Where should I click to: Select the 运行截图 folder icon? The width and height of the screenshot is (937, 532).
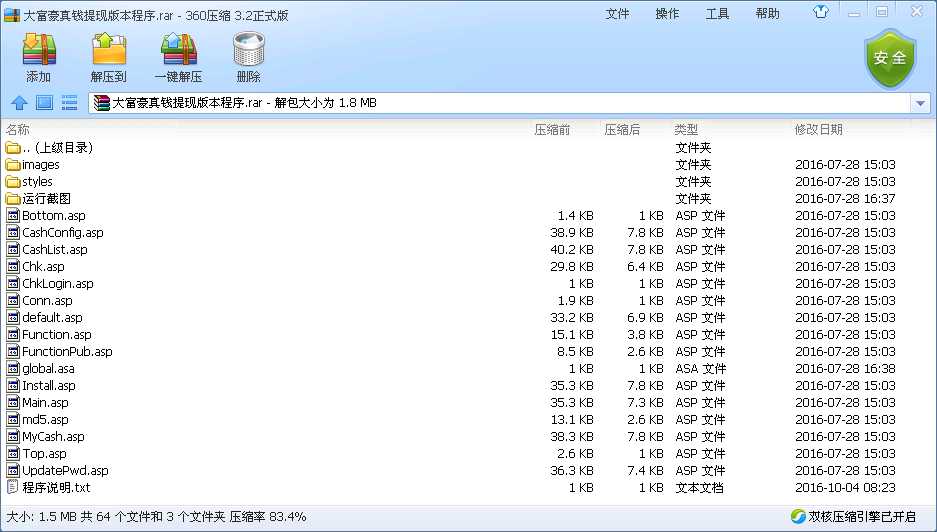pos(13,198)
